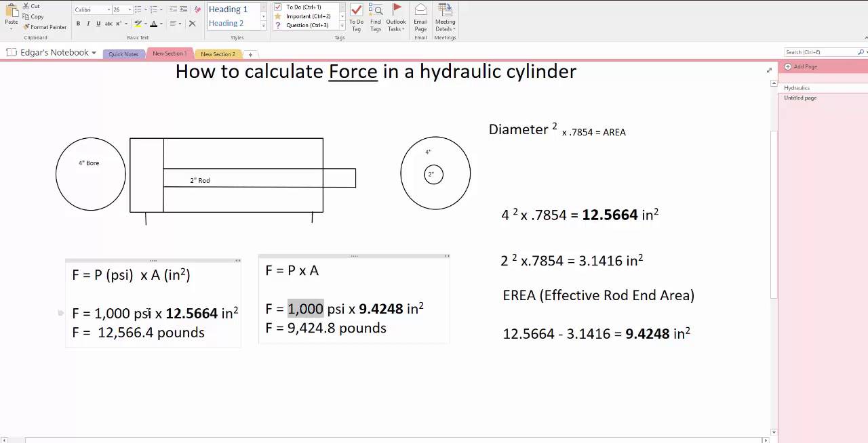Click the notebook icon beside Edgar's Notebook

tap(12, 52)
